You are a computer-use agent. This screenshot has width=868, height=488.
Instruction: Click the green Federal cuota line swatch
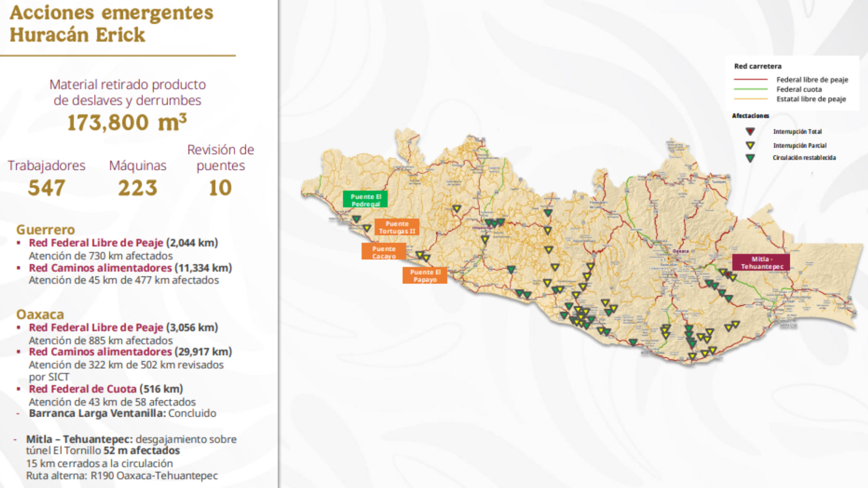751,89
